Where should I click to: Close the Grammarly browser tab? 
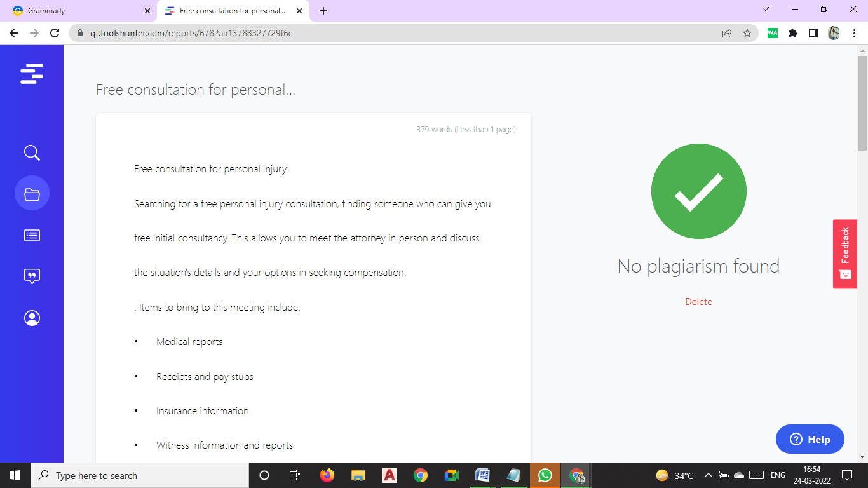coord(147,11)
